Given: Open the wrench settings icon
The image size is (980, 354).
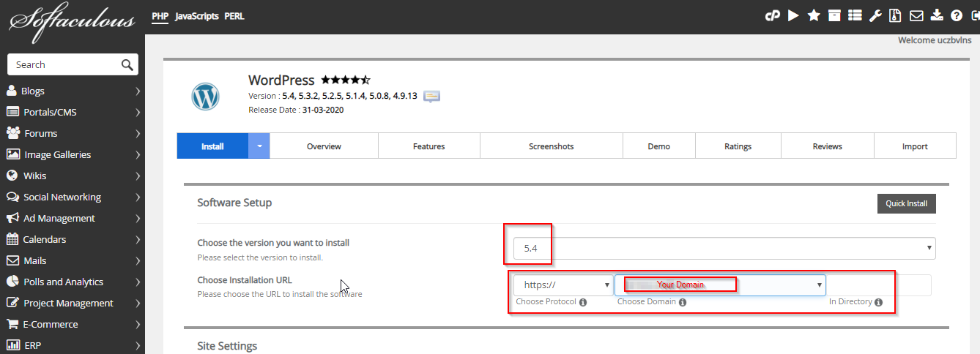Looking at the screenshot, I should coord(875,15).
